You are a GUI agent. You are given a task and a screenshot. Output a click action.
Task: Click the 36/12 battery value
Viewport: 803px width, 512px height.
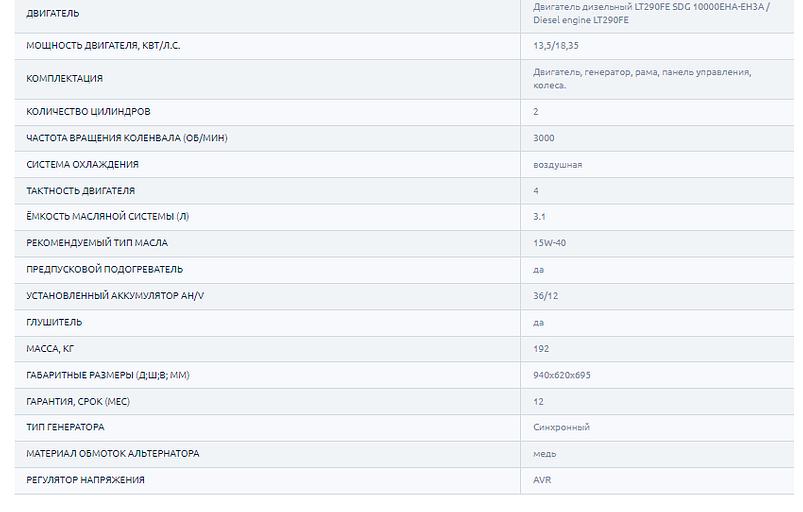[x=546, y=295]
